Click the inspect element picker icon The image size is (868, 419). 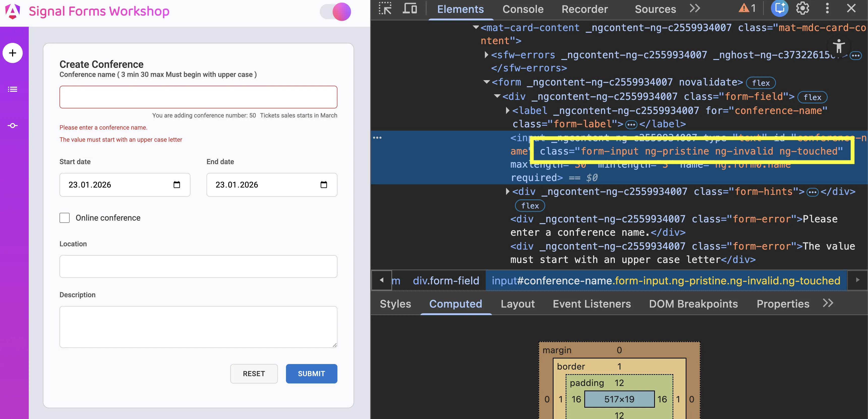385,8
